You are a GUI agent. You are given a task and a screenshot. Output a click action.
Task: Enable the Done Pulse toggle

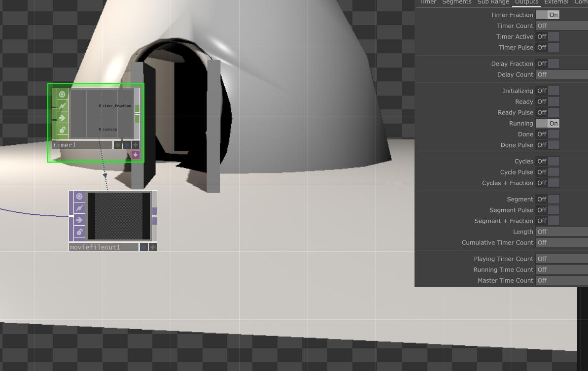coord(548,145)
